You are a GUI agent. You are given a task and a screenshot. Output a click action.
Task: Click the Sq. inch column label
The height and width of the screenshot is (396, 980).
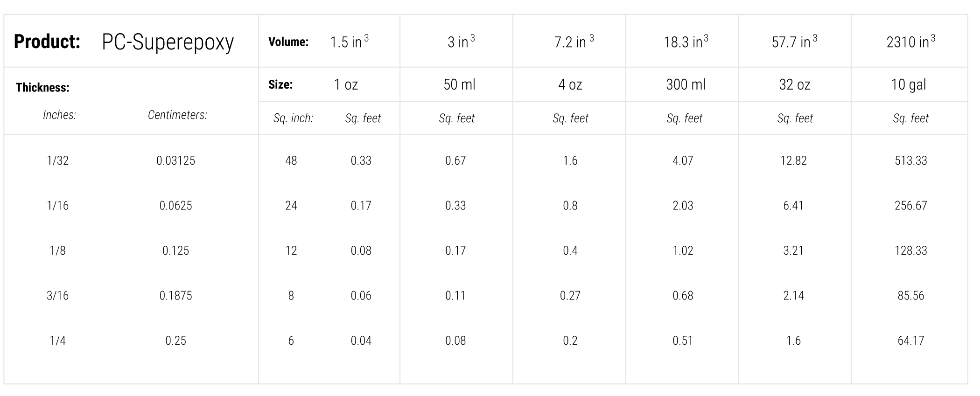click(x=293, y=118)
